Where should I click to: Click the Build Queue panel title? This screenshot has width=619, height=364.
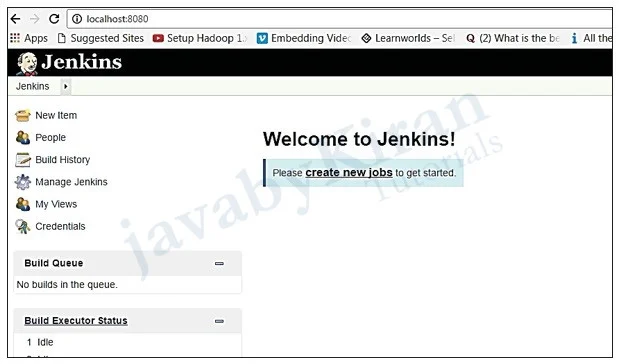click(54, 263)
